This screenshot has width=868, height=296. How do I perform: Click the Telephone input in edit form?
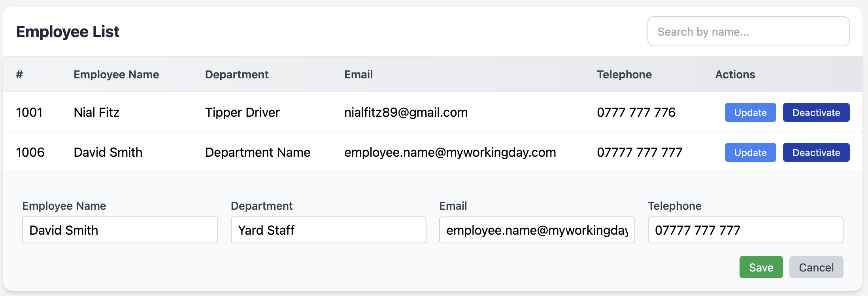click(745, 230)
